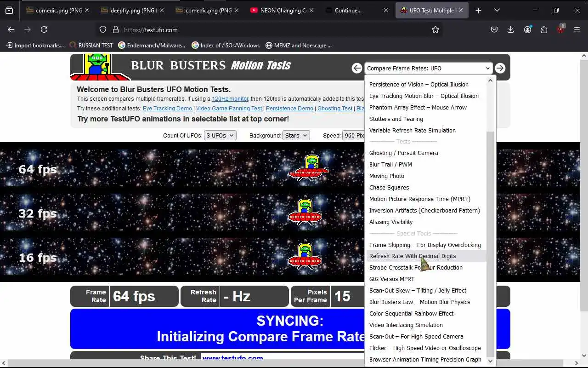This screenshot has width=588, height=368.
Task: Open the extensions puzzle icon
Action: click(544, 29)
